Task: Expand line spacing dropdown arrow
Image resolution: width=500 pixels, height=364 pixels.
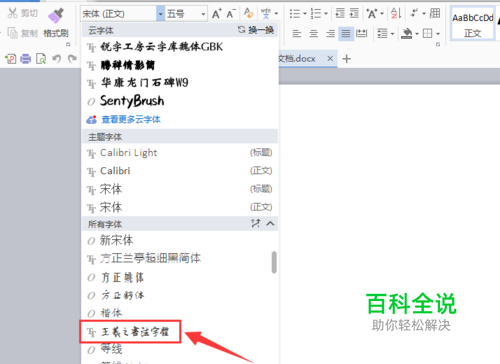Action: (392, 34)
